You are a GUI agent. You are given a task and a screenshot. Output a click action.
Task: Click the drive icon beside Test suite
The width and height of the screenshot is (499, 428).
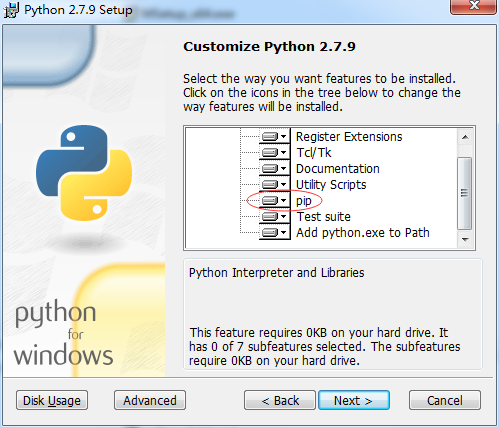[x=270, y=217]
